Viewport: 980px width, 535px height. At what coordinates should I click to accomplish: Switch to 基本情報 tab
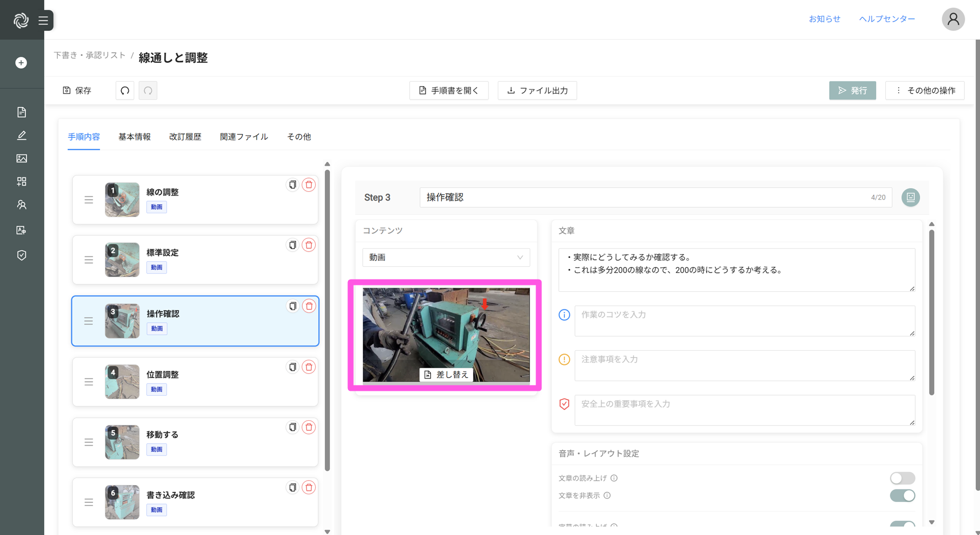click(134, 137)
